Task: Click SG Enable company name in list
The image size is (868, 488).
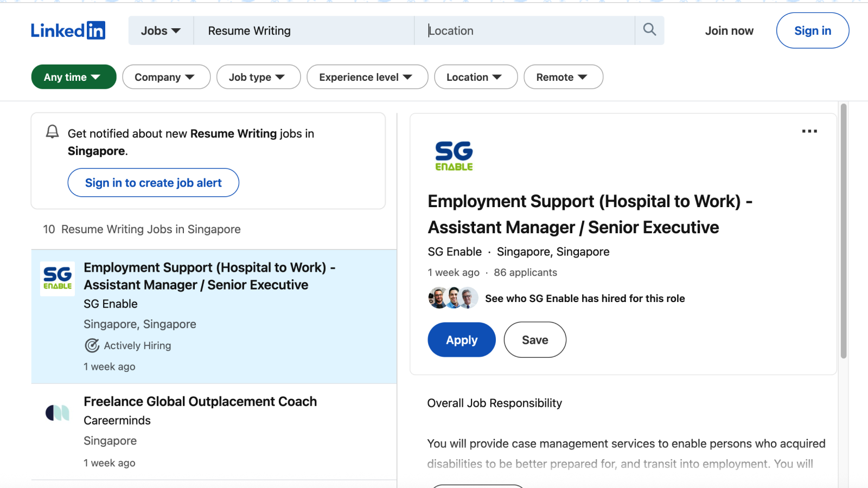Action: [x=111, y=304]
